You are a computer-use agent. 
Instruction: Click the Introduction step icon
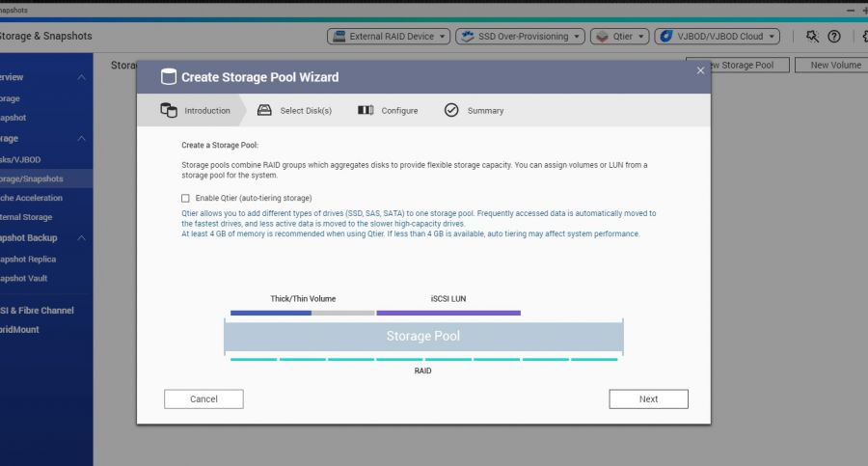point(169,110)
